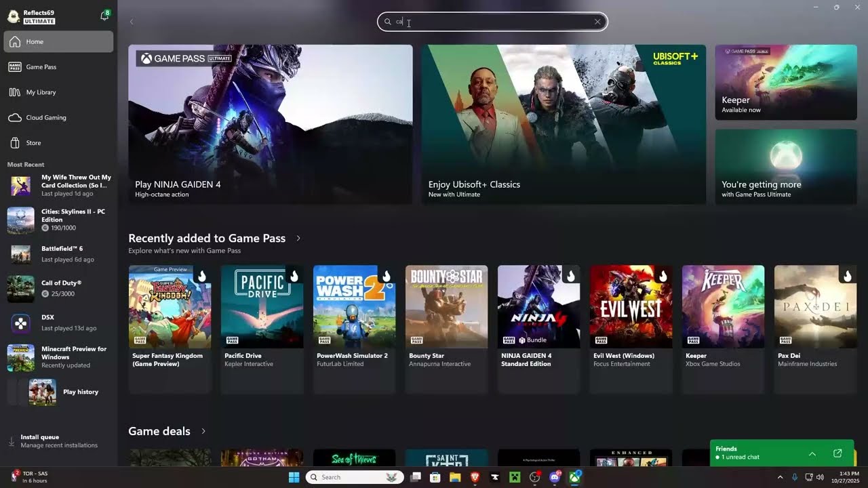Open TOR - SAS sports widget

tap(28, 477)
